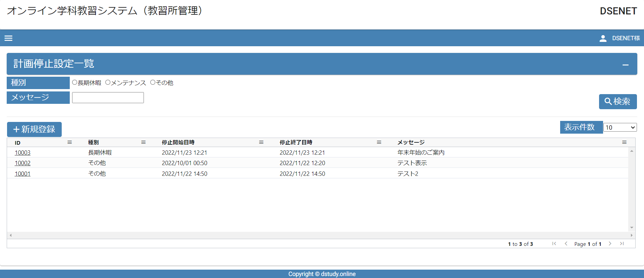Open the 表示件数 dropdown
This screenshot has height=278, width=644.
coord(620,128)
